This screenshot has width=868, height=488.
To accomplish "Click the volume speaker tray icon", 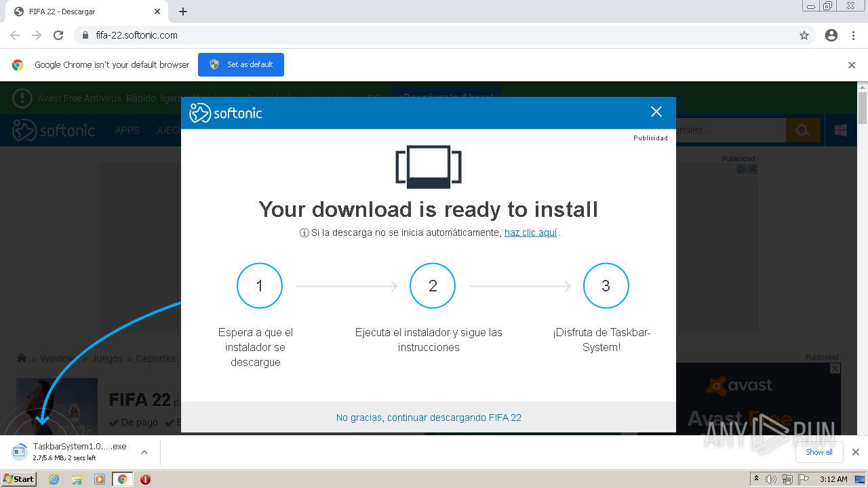I will [x=771, y=479].
